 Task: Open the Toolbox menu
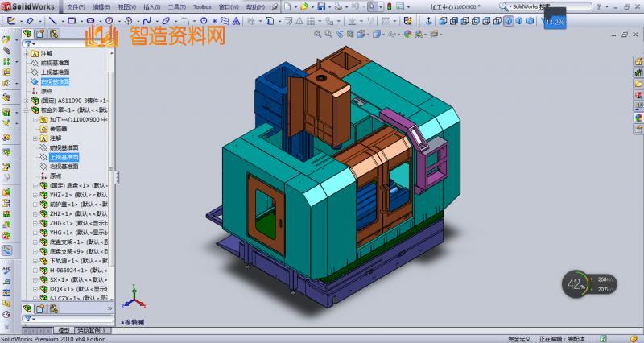click(202, 6)
